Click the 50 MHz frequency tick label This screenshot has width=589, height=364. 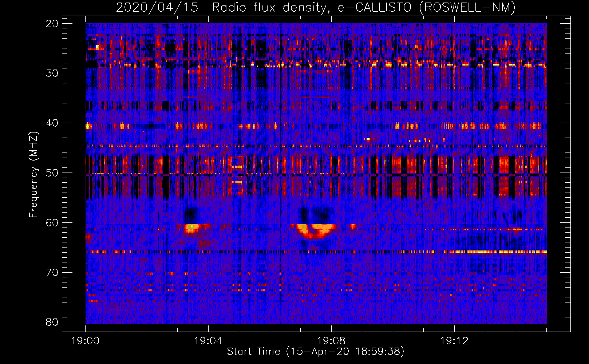click(x=52, y=173)
